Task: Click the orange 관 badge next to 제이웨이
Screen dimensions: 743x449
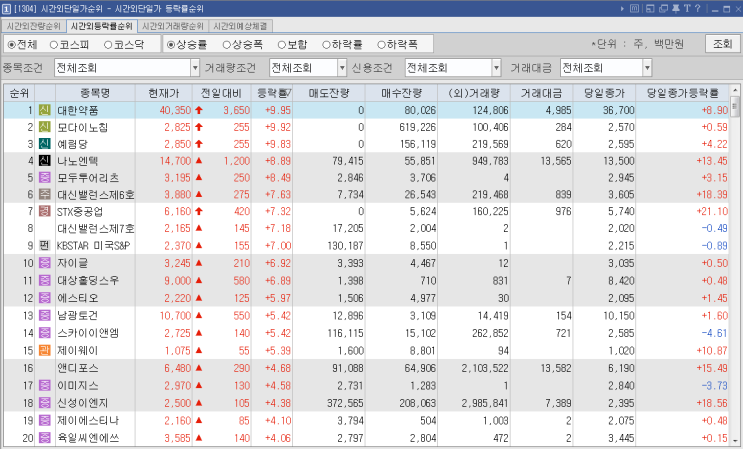Action: [x=45, y=350]
